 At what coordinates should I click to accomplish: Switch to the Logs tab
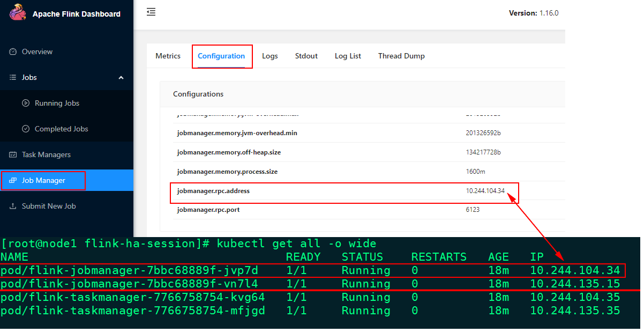click(x=270, y=56)
